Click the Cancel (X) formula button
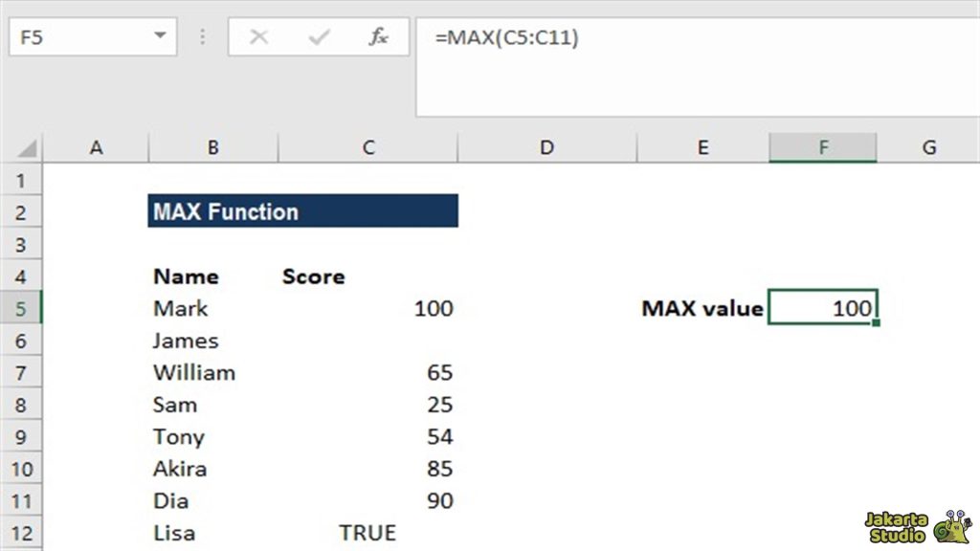The image size is (980, 551). (258, 37)
